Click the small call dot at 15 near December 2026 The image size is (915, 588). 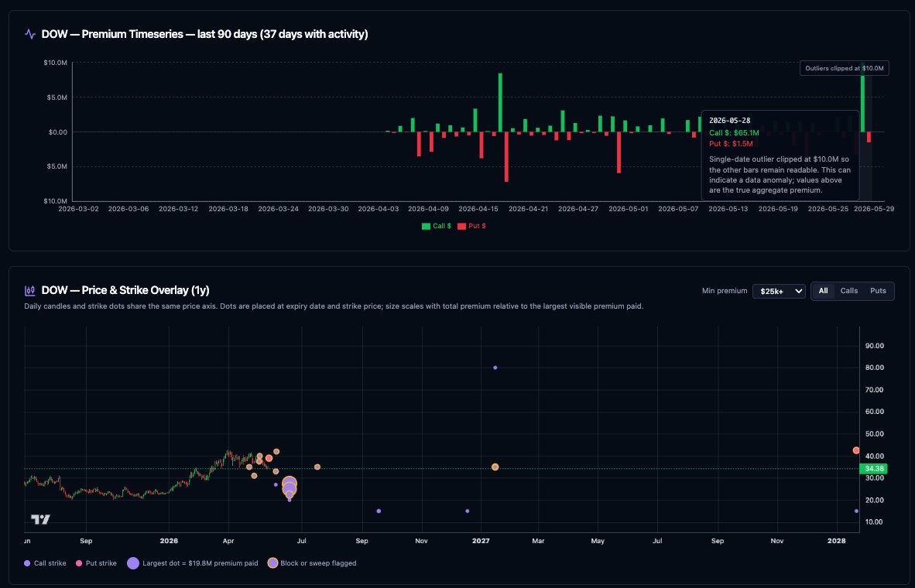pos(468,511)
